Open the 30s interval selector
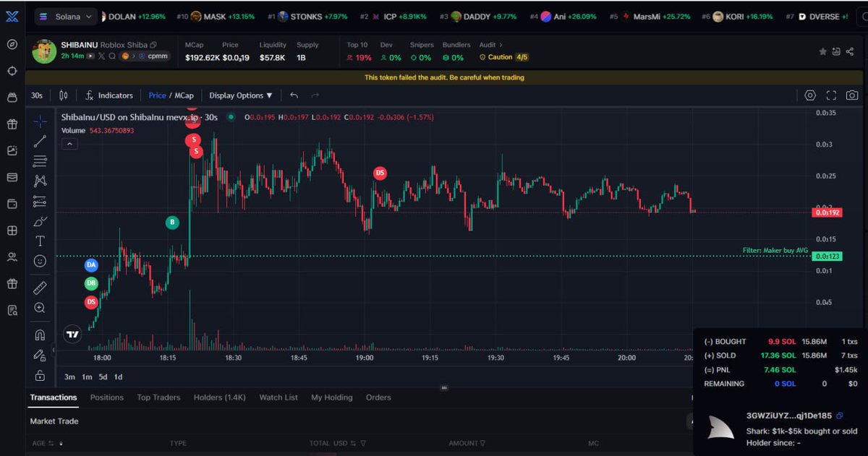Screen dimensions: 868x456 tap(36, 95)
